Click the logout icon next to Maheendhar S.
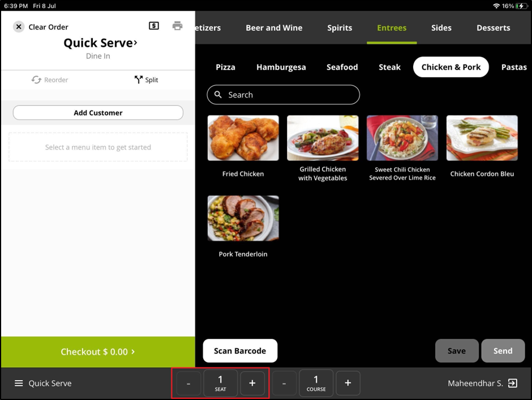 click(x=512, y=384)
